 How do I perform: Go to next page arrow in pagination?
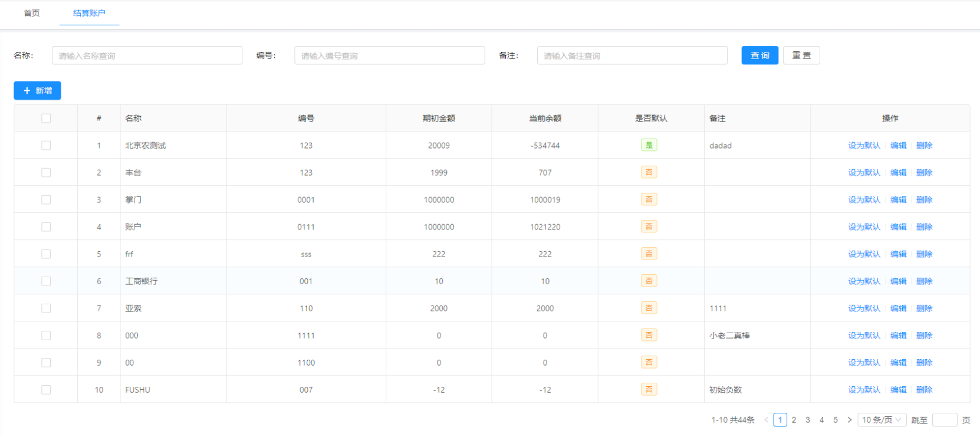pos(849,420)
